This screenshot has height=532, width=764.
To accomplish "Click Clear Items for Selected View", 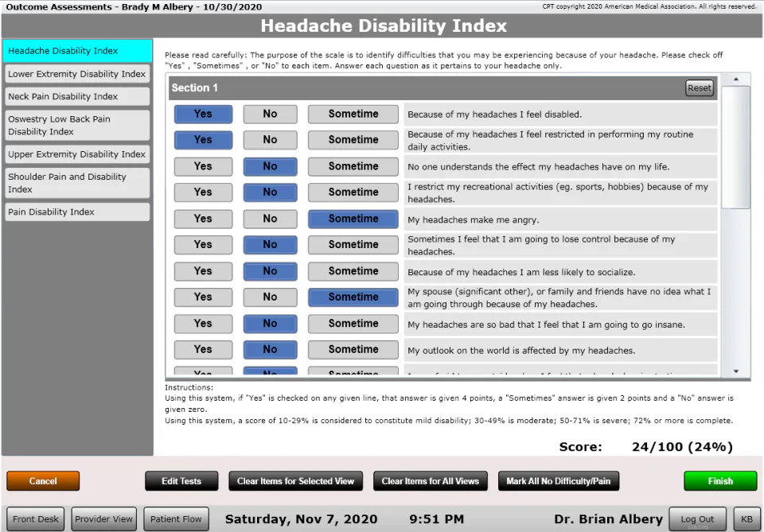I will coord(296,481).
